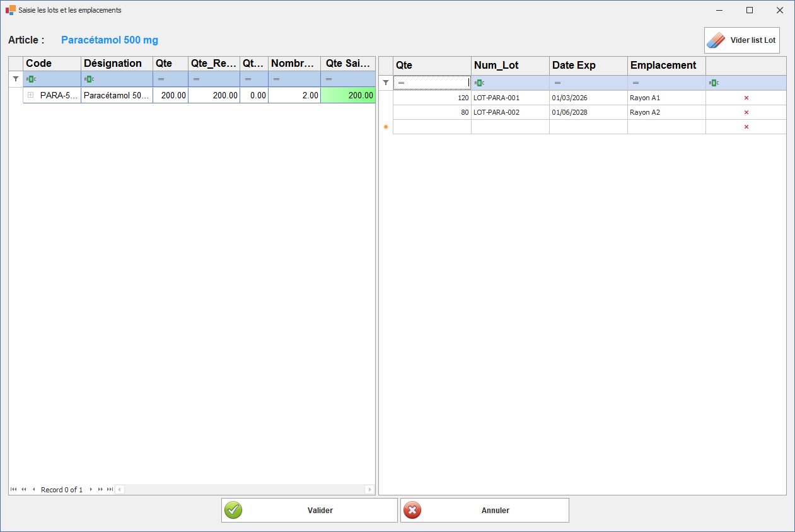Screen dimensions: 795x532
Task: Go to the first record in navigator
Action: [13, 490]
